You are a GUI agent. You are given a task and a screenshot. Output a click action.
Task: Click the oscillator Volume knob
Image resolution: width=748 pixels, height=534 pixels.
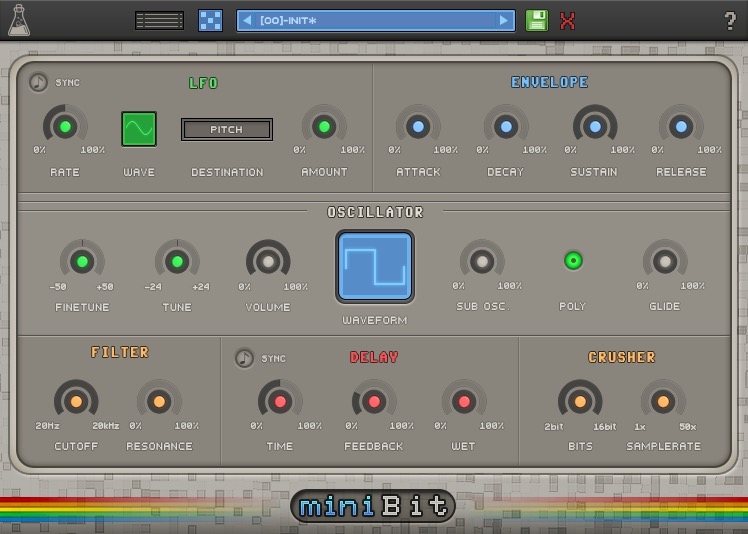pyautogui.click(x=268, y=262)
